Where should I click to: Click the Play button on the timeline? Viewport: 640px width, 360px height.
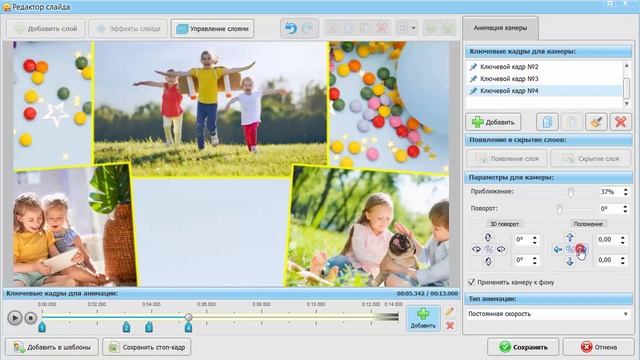click(x=14, y=318)
